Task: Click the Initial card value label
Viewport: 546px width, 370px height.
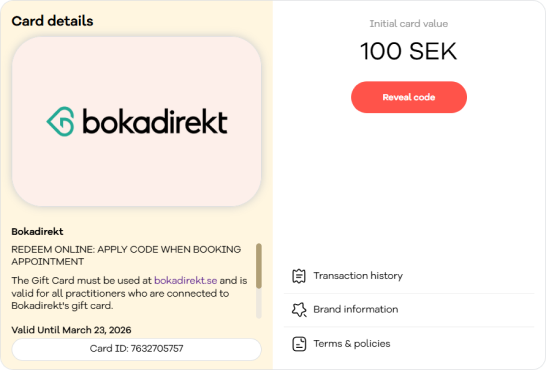Action: click(408, 24)
